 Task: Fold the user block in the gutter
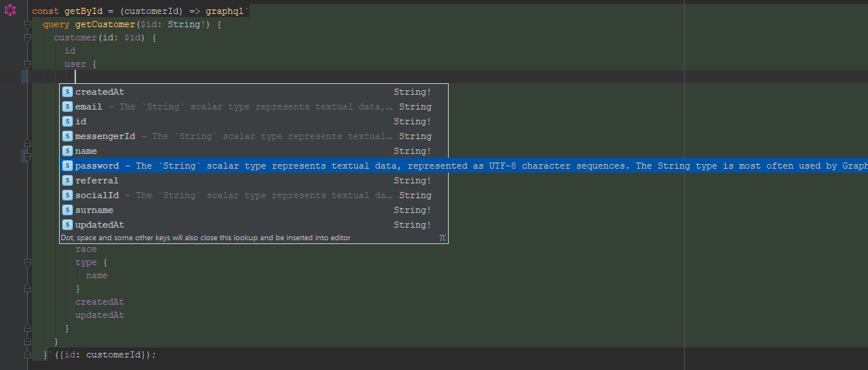pos(26,64)
